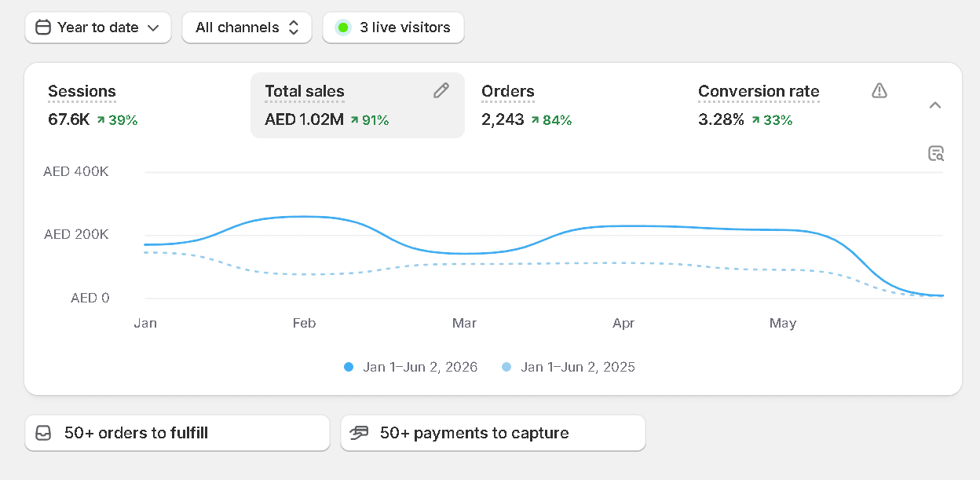Click the 39% sessions growth indicator
This screenshot has width=980, height=480.
click(x=117, y=120)
